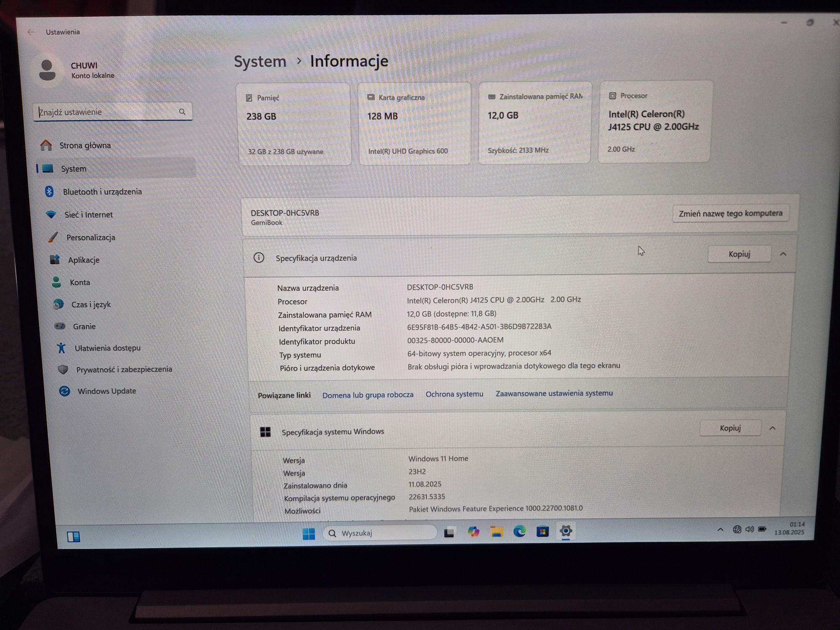The image size is (840, 630).
Task: Open Microsoft Store from the taskbar
Action: pyautogui.click(x=543, y=532)
